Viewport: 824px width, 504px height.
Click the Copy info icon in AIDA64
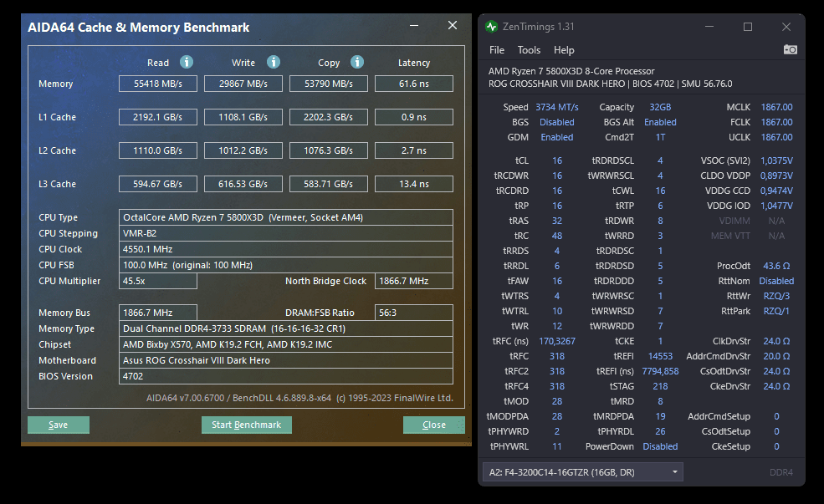[357, 62]
